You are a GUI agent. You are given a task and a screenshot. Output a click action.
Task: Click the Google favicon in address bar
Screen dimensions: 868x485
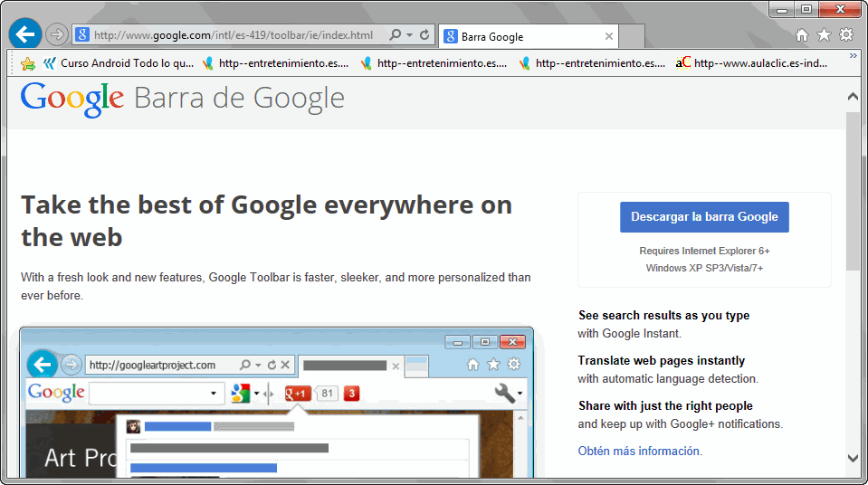coord(82,35)
